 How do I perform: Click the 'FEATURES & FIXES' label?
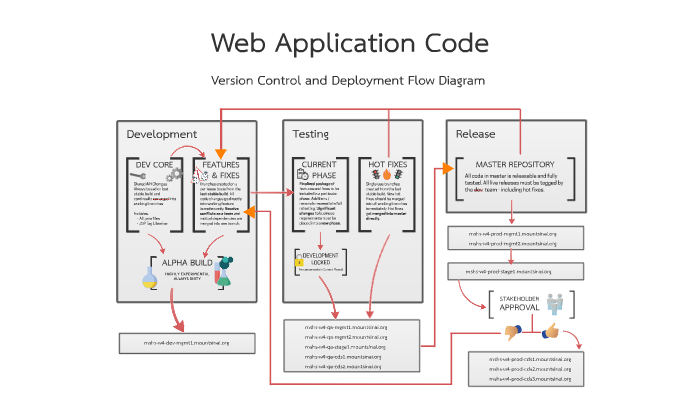(221, 170)
